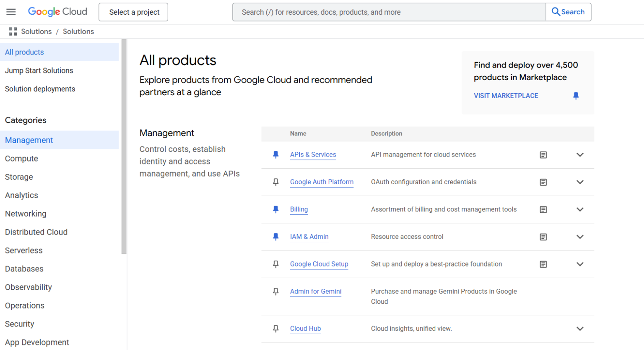
Task: Click the pin icon beside VISIT MARKETPLACE
Action: (576, 96)
